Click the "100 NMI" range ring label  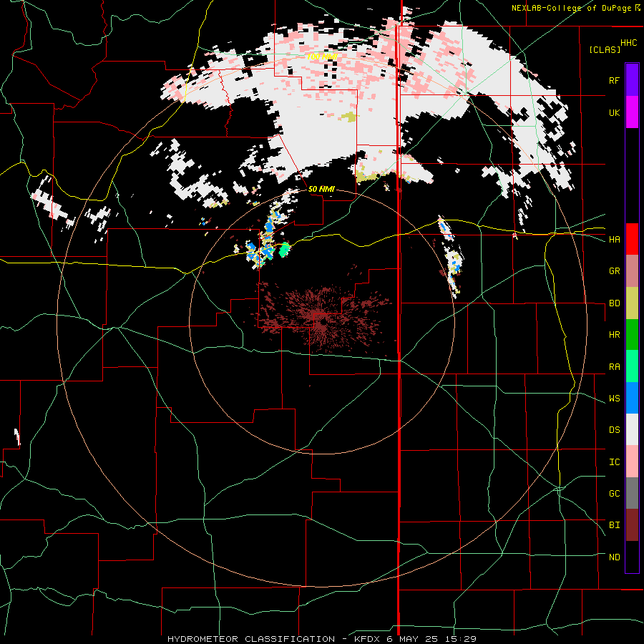pos(321,57)
